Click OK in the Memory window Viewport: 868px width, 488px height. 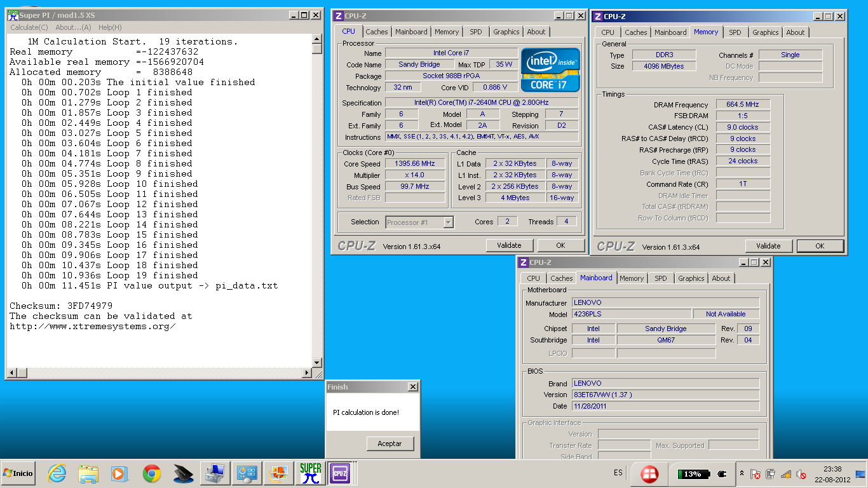tap(820, 246)
